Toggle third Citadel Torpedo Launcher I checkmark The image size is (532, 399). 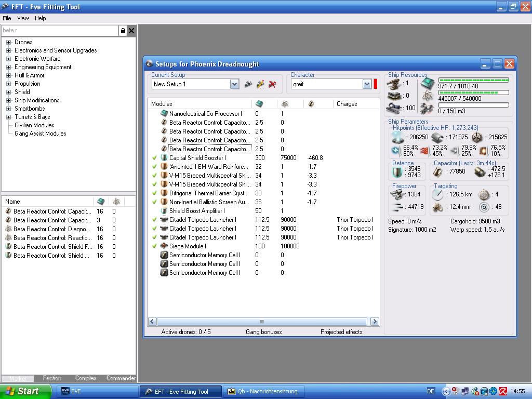(x=155, y=237)
